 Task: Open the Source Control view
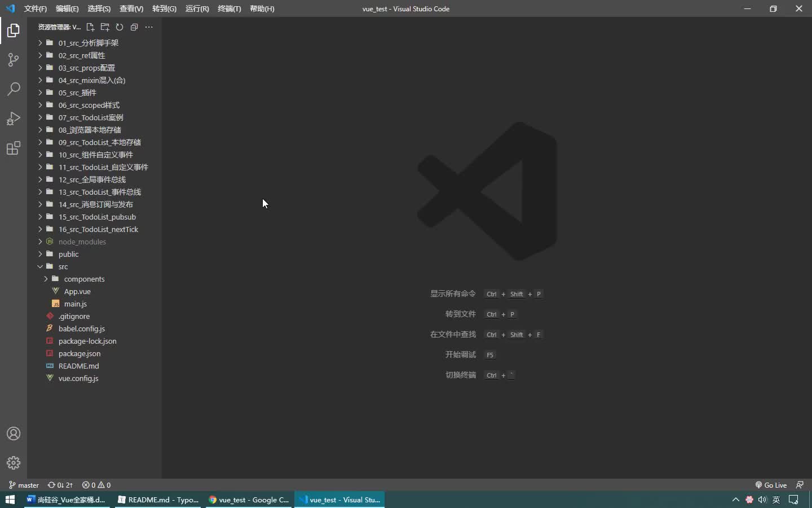(x=14, y=60)
